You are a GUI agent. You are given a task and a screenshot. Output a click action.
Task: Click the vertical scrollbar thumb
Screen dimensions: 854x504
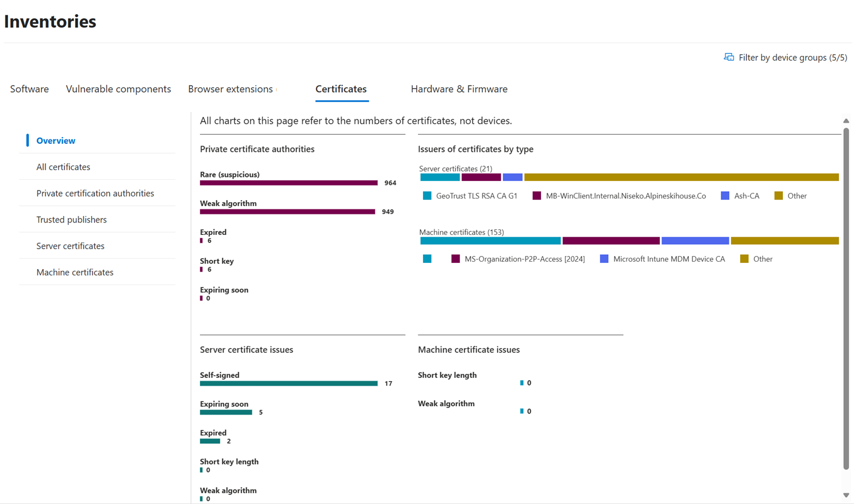(x=846, y=299)
